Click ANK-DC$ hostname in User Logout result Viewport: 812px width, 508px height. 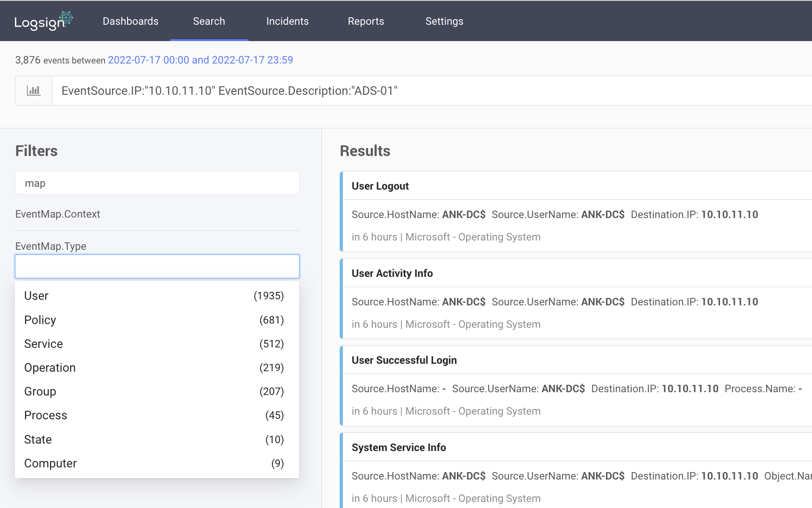click(464, 214)
